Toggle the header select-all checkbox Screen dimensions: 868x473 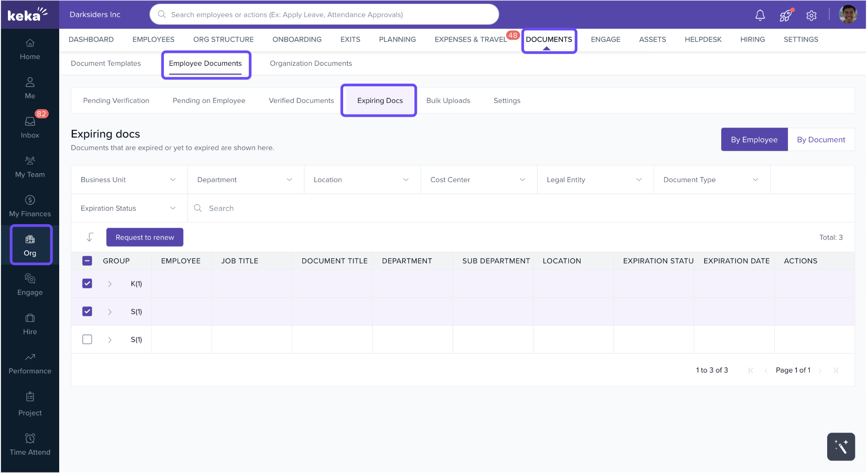[x=87, y=261]
